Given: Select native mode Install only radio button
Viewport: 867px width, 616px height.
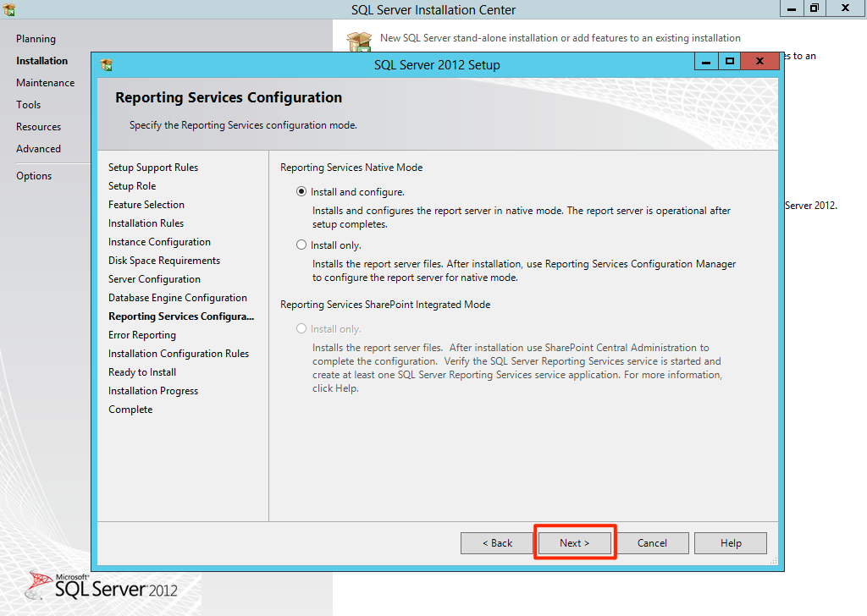Looking at the screenshot, I should [301, 245].
